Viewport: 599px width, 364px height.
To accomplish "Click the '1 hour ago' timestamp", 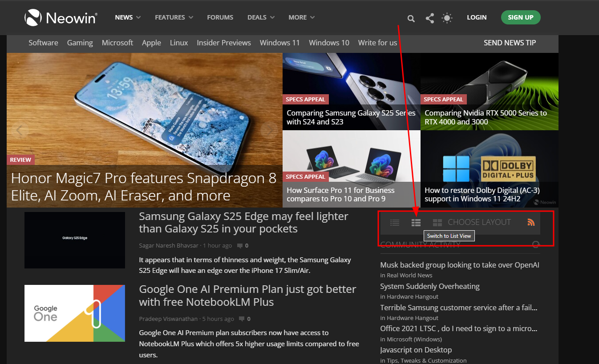I will (x=218, y=246).
